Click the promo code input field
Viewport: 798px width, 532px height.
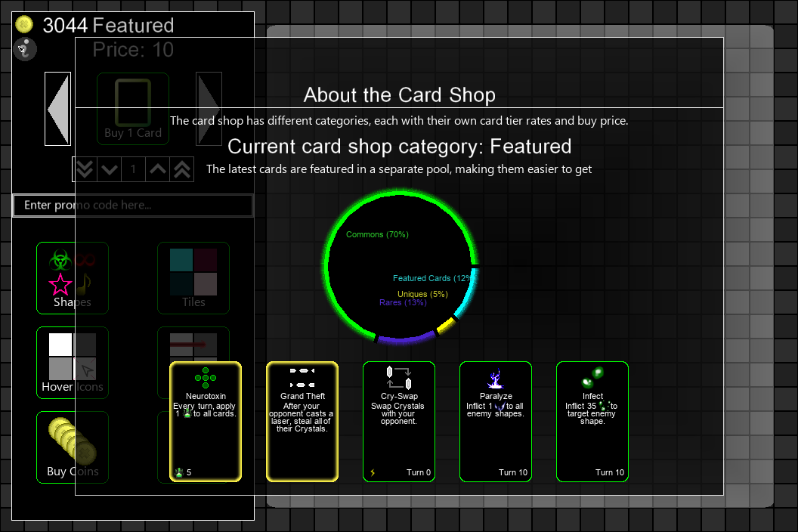coord(133,205)
